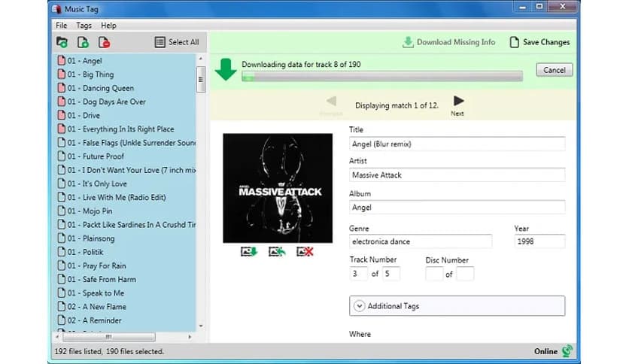Click the Massive Attack album cover
Viewport: 629px width, 364px height.
coord(278,188)
